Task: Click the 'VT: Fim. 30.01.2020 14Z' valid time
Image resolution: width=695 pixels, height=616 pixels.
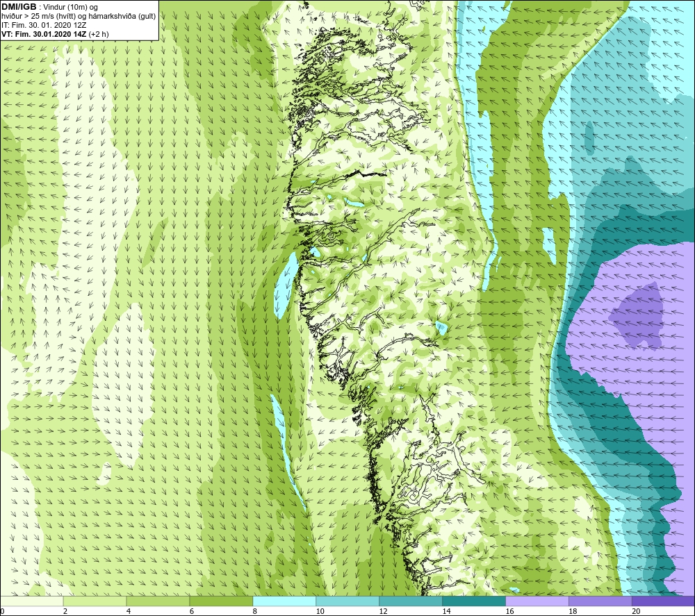Action: tap(44, 34)
